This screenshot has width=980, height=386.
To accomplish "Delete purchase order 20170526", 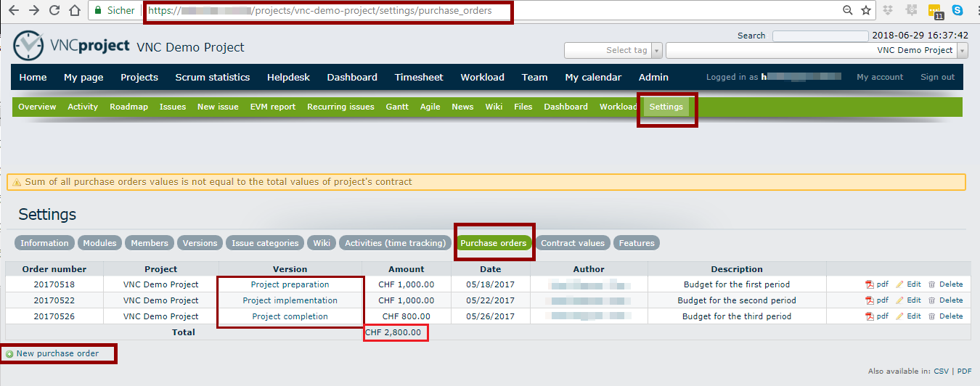I will [x=945, y=316].
